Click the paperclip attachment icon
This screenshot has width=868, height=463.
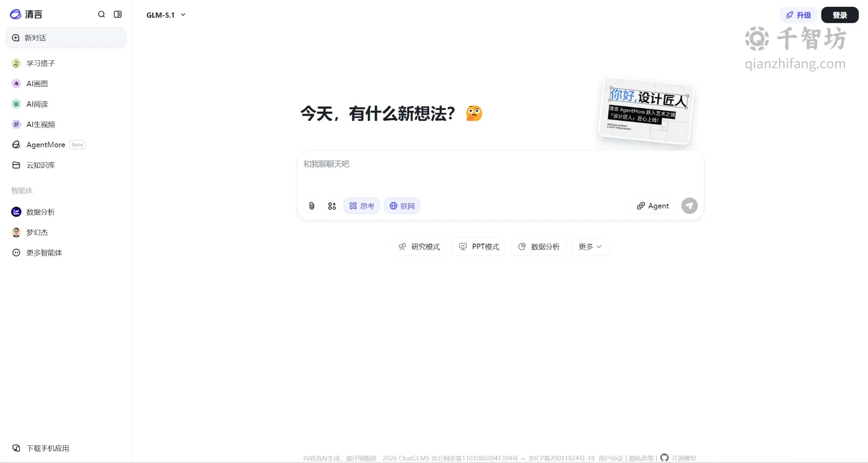click(312, 206)
